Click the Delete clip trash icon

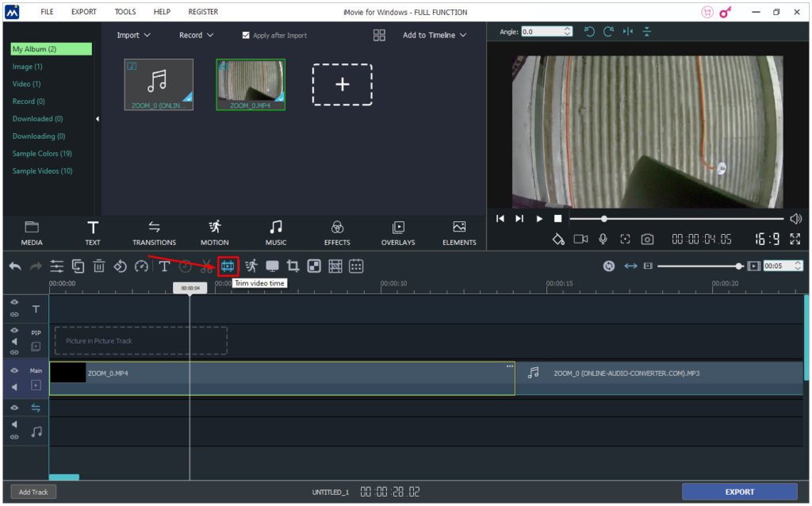click(x=98, y=266)
